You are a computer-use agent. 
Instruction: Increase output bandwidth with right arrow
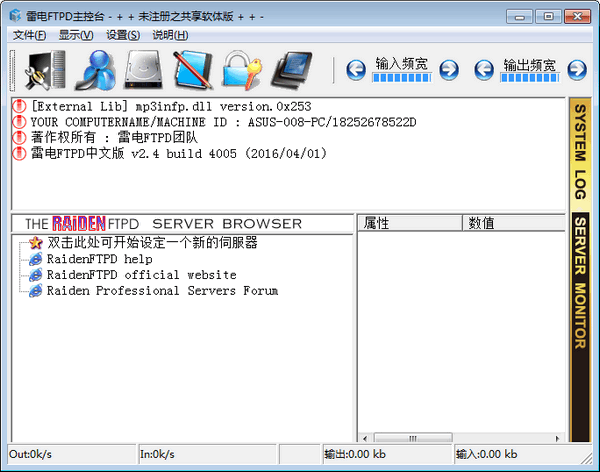[577, 70]
